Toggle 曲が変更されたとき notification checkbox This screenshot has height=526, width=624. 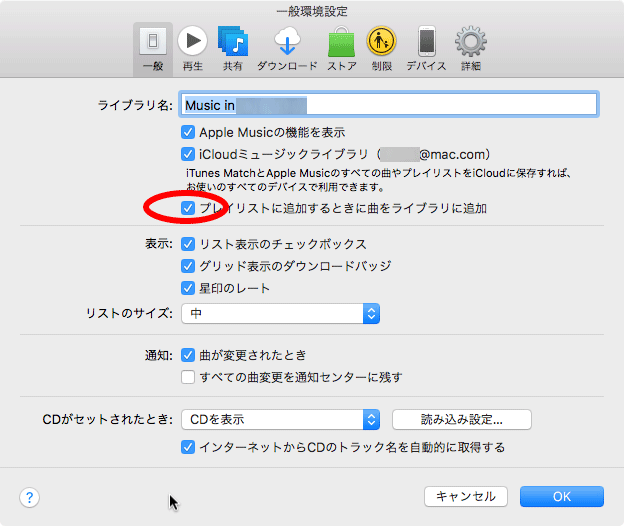click(188, 355)
